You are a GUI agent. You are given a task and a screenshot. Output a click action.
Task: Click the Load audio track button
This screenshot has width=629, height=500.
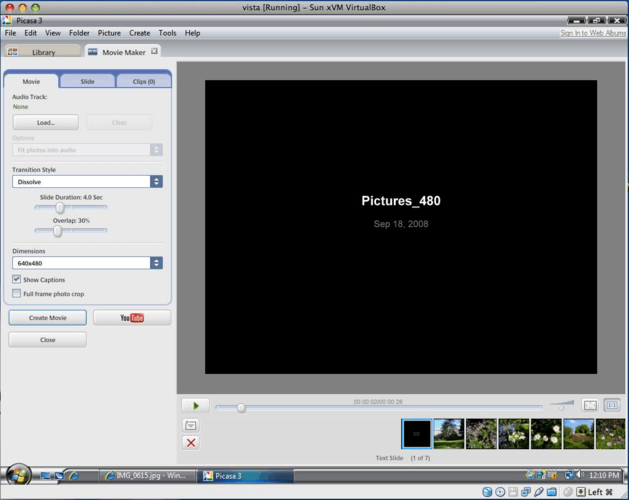coord(45,122)
